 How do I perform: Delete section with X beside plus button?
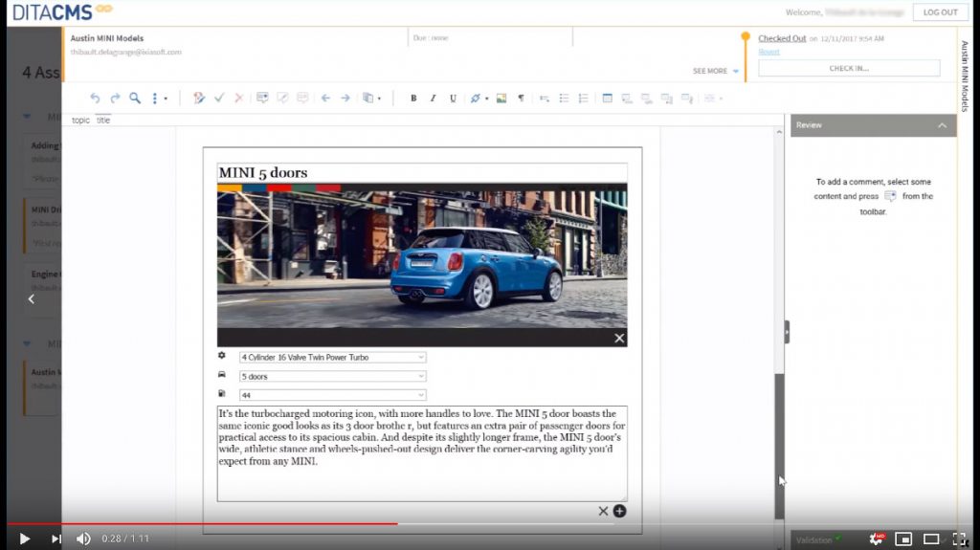pos(603,511)
